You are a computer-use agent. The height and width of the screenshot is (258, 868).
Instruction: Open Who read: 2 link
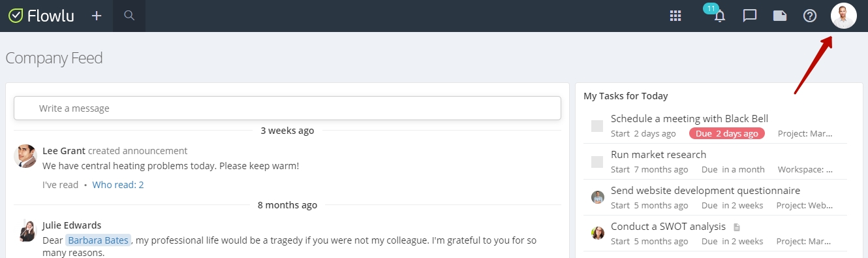pos(118,185)
